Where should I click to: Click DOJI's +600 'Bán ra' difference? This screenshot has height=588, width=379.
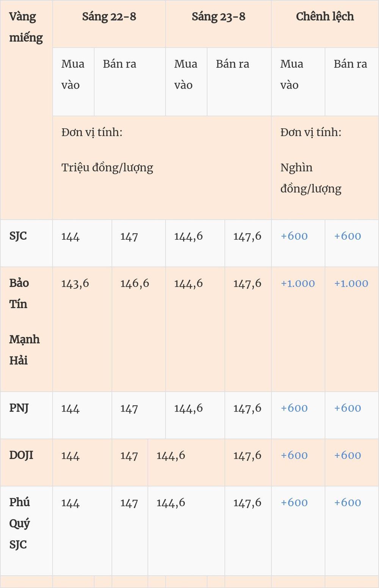(x=348, y=455)
